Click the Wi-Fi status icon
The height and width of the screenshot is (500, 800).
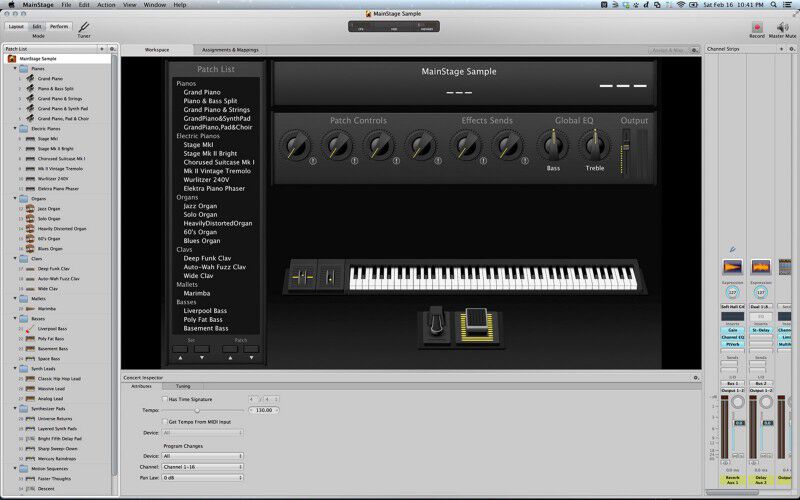681,5
